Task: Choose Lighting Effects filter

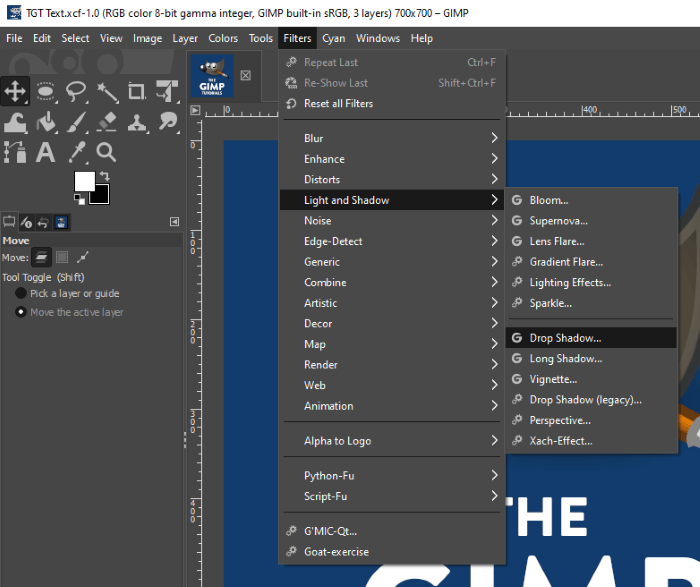Action: 591,282
